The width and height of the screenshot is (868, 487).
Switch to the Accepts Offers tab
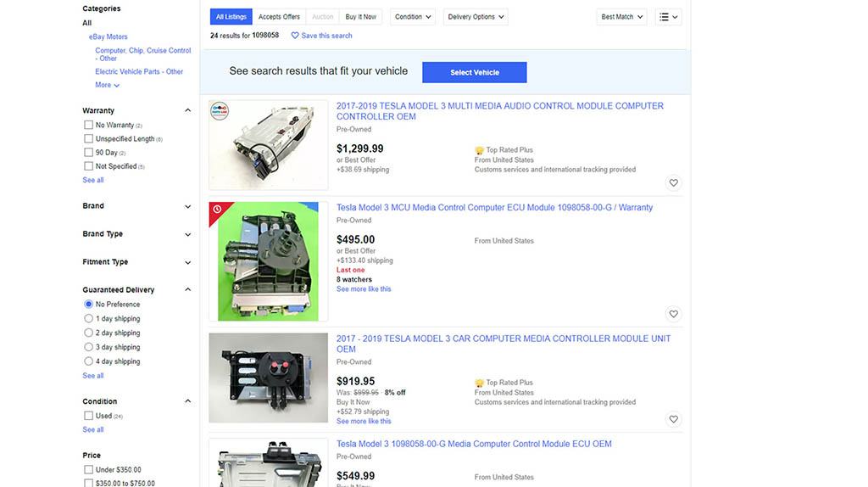tap(279, 17)
